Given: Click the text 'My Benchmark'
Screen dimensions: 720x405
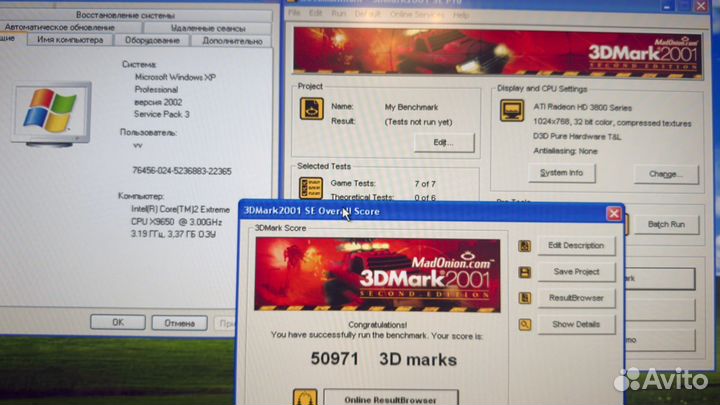Looking at the screenshot, I should 411,107.
